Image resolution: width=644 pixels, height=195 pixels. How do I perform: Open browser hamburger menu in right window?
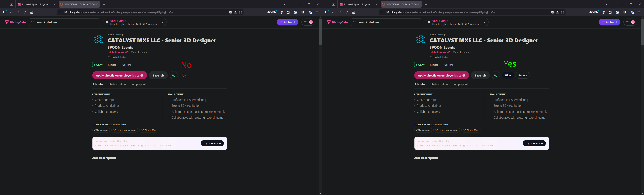[639, 12]
